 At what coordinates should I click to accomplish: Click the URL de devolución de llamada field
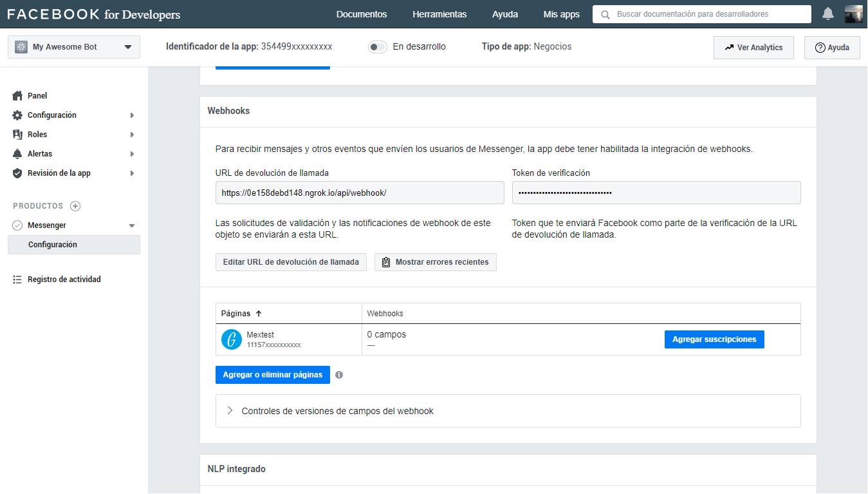(x=360, y=193)
